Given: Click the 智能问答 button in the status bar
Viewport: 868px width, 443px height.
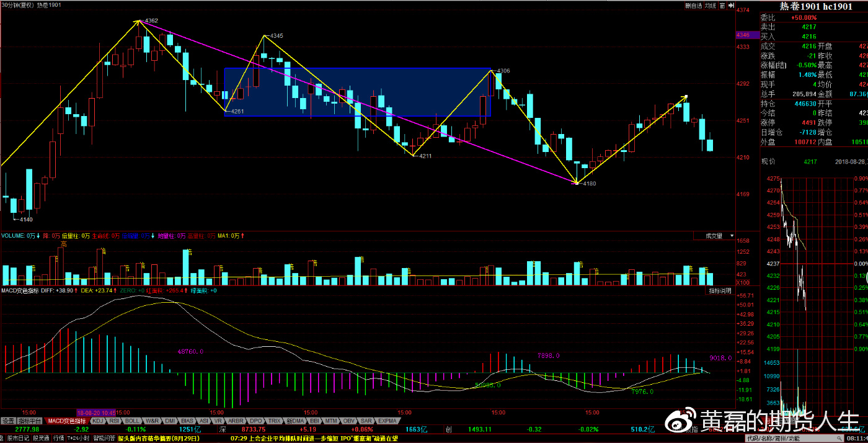Looking at the screenshot, I should click(104, 438).
